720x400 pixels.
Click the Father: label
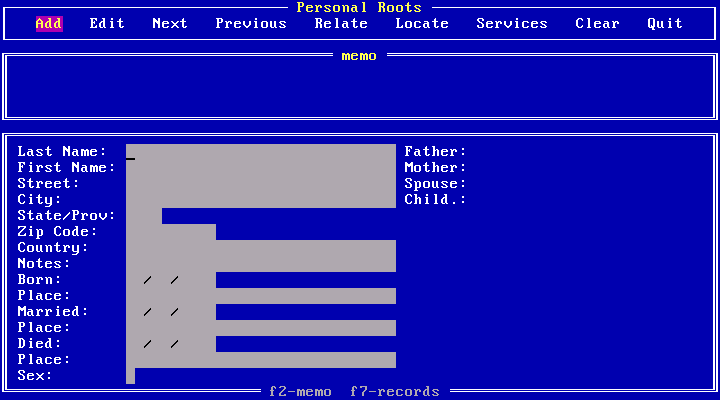click(x=435, y=152)
